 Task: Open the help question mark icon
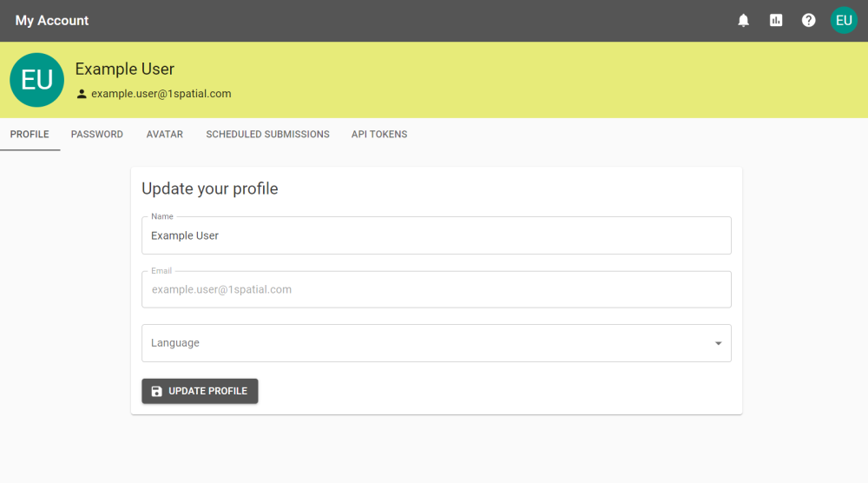(x=808, y=21)
